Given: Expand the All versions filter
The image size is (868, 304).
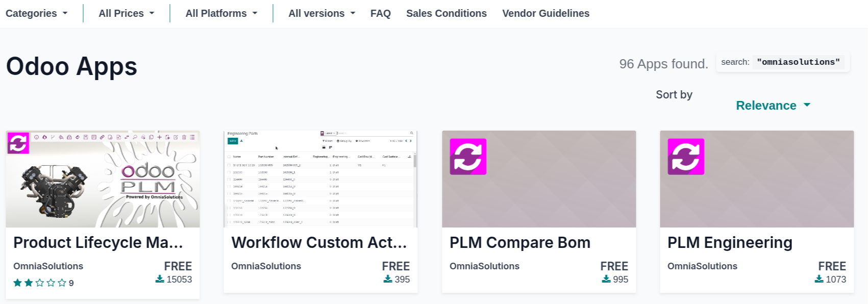Looking at the screenshot, I should [321, 14].
